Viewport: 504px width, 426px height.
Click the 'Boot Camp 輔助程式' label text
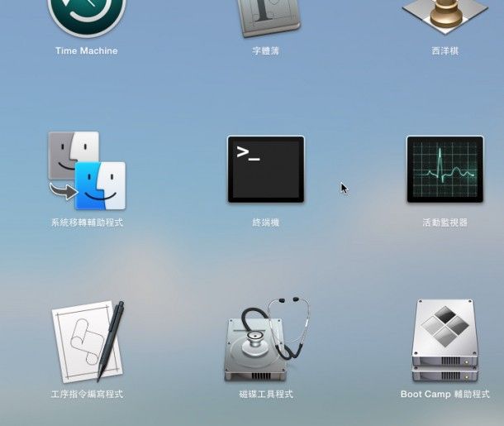445,394
